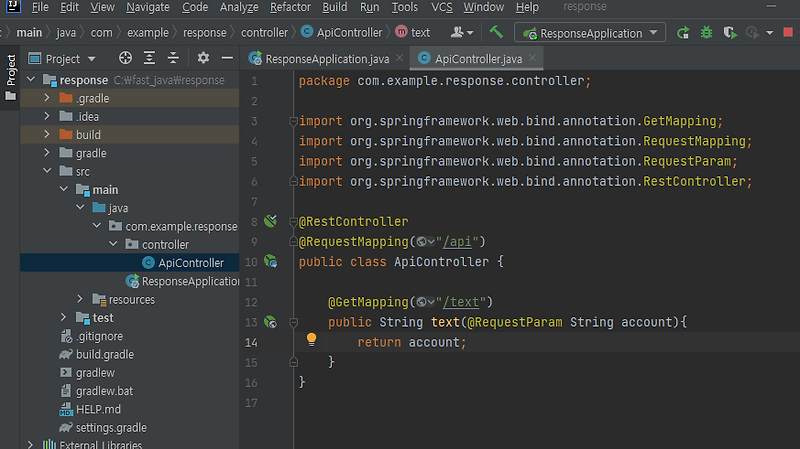Image resolution: width=800 pixels, height=449 pixels.
Task: Open the Refactor menu
Action: [x=290, y=7]
